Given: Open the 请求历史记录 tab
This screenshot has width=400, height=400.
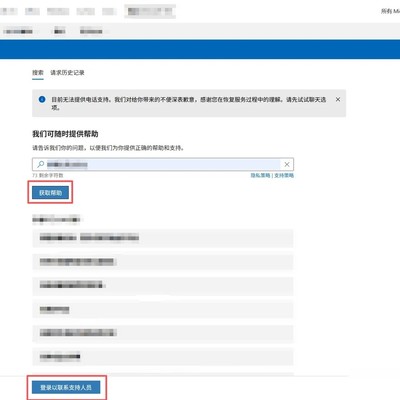Looking at the screenshot, I should click(67, 73).
